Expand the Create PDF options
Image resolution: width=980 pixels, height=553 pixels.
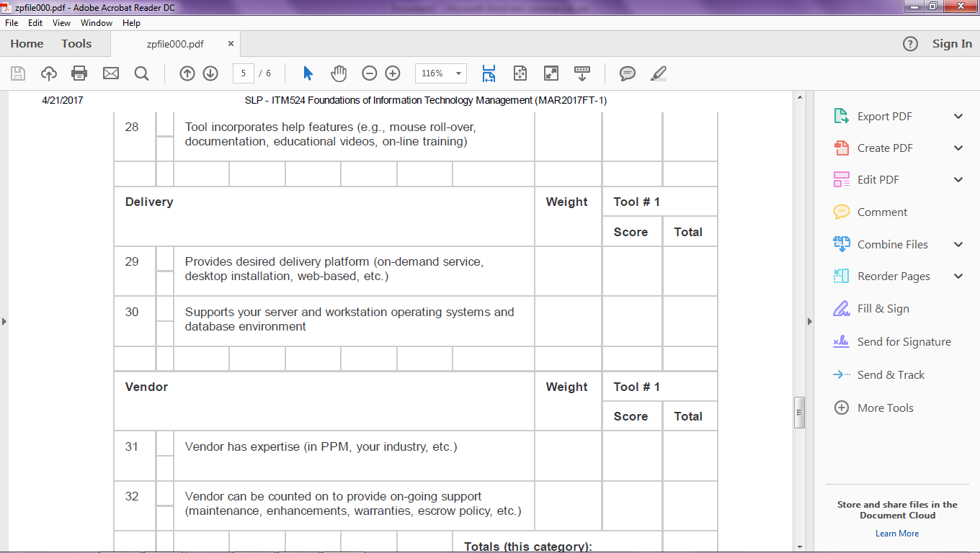[958, 148]
